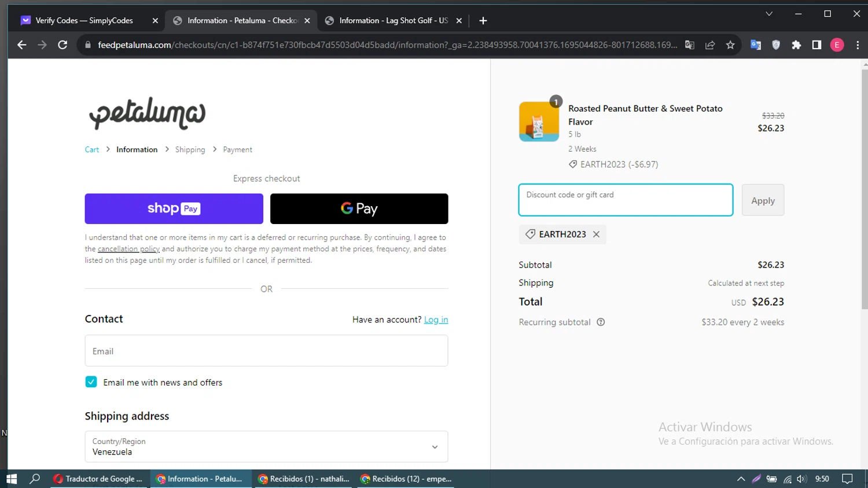Open the Chrome three-dot menu

(x=858, y=45)
